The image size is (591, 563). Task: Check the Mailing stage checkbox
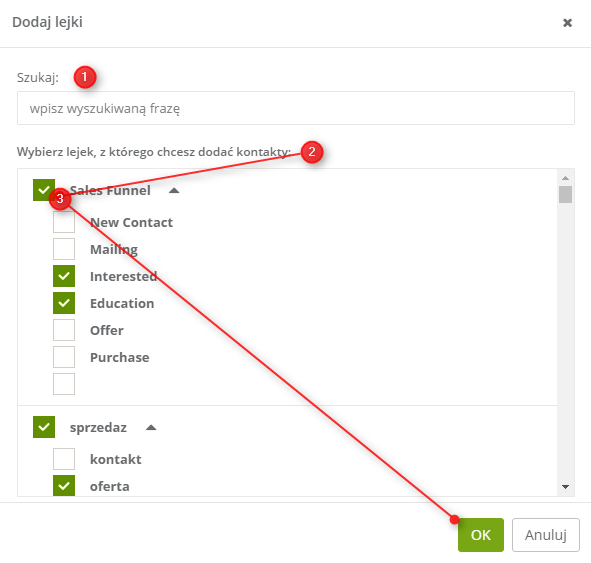64,249
